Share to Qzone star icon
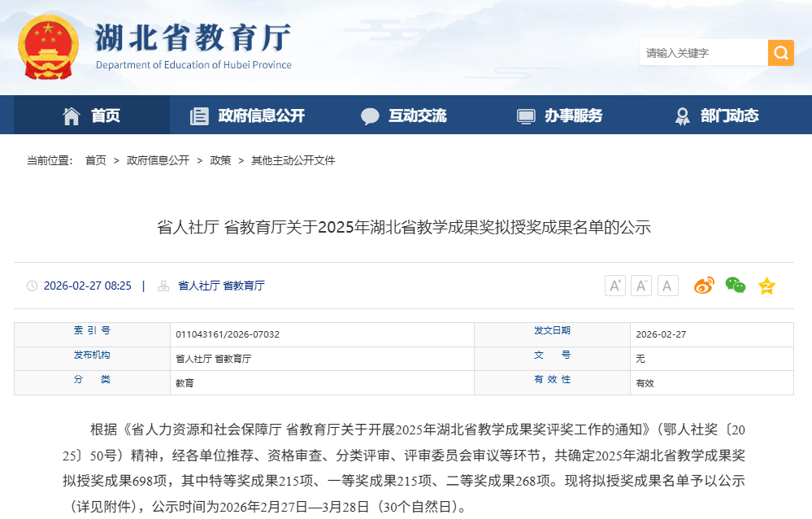 (x=766, y=286)
